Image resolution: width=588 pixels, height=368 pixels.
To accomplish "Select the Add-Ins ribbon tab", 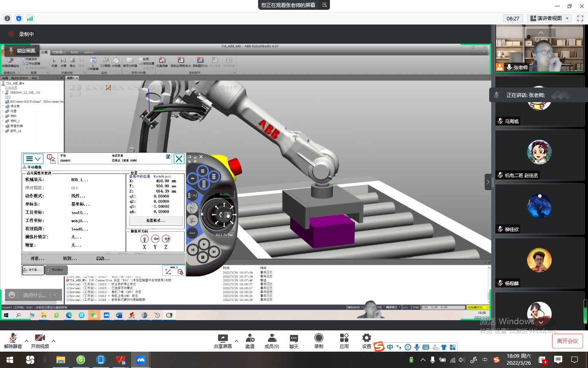I will [x=89, y=52].
